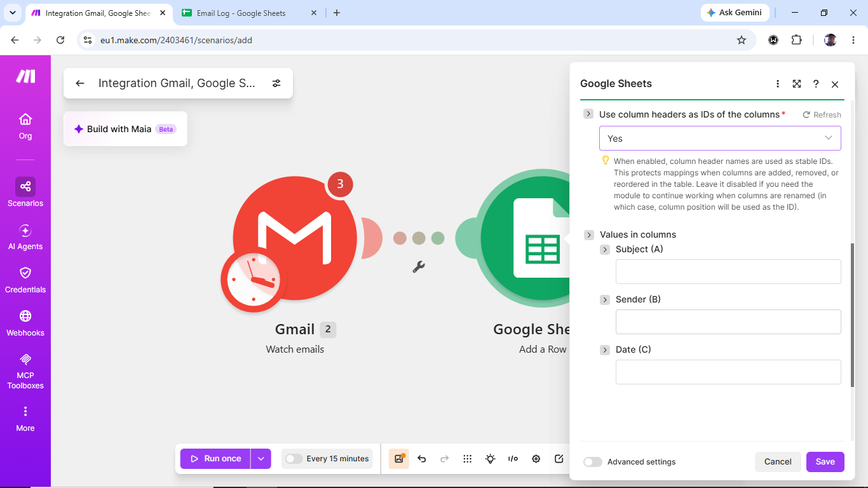Open scenario settings sliders icon
868x488 pixels.
[x=276, y=83]
